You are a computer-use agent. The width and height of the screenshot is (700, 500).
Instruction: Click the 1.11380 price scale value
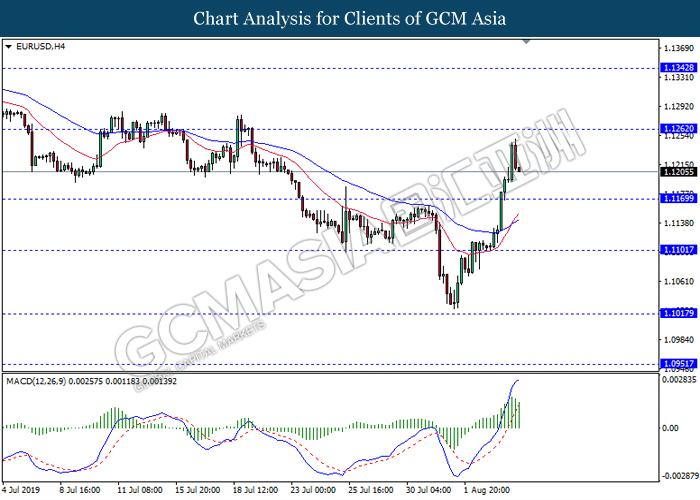coord(679,223)
